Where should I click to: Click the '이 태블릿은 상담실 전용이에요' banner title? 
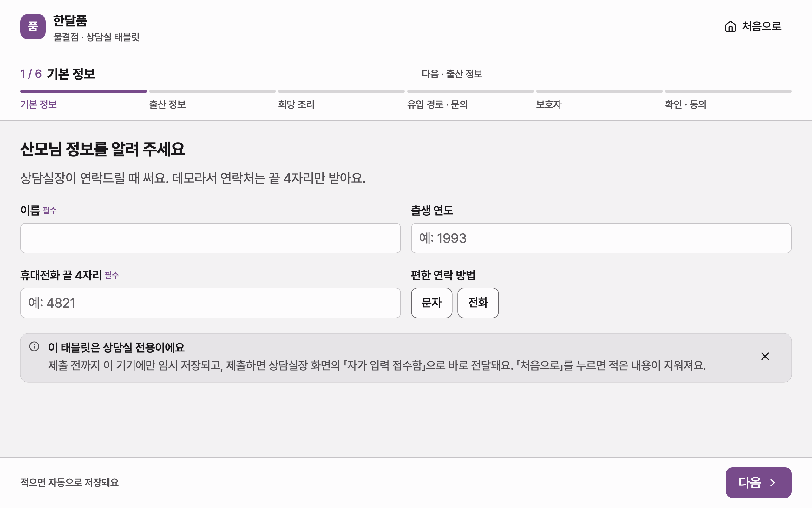pyautogui.click(x=116, y=347)
